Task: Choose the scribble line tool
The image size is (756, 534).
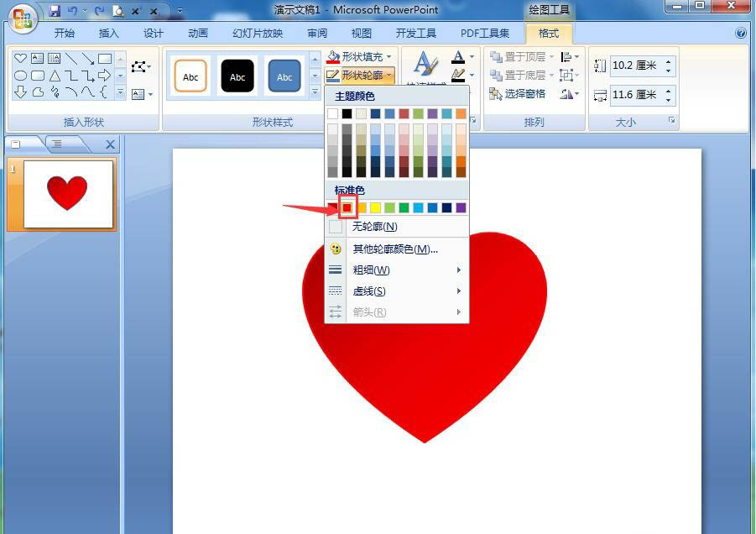Action: click(x=55, y=92)
